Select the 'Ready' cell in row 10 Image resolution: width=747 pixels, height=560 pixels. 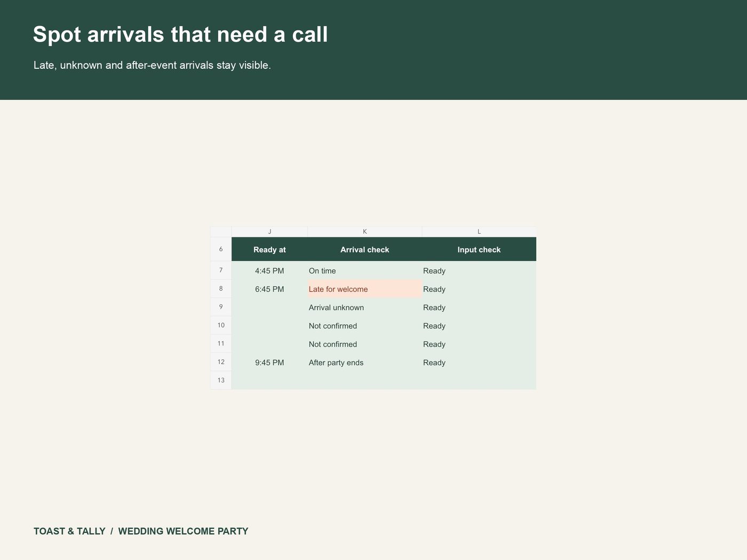click(x=479, y=325)
